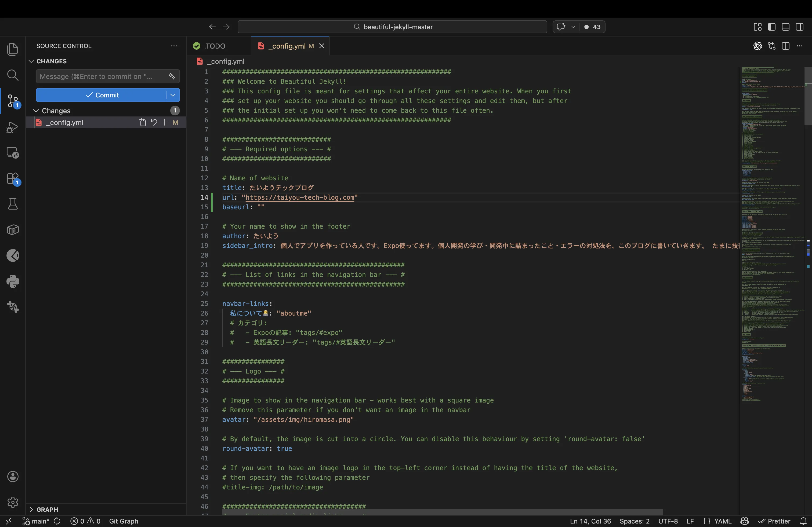Open the Run and Debug panel
Image resolution: width=812 pixels, height=527 pixels.
[13, 127]
